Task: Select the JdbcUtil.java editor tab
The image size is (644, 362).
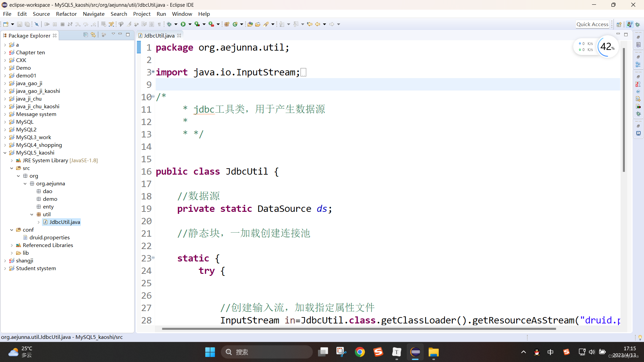Action: click(159, 36)
